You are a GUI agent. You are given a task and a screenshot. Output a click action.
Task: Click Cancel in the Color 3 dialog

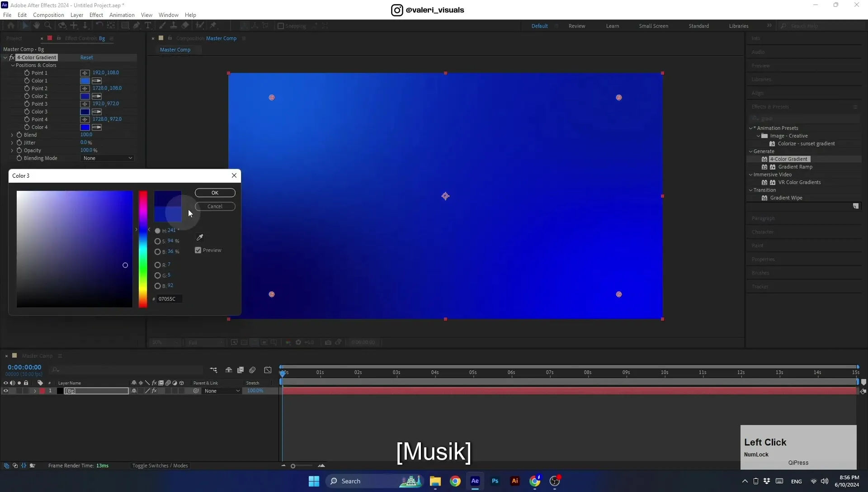215,206
